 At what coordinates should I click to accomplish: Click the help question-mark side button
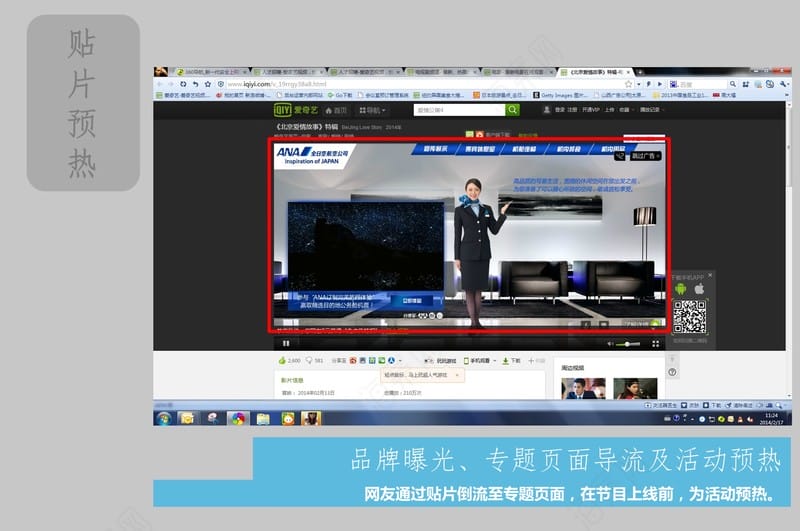click(672, 372)
